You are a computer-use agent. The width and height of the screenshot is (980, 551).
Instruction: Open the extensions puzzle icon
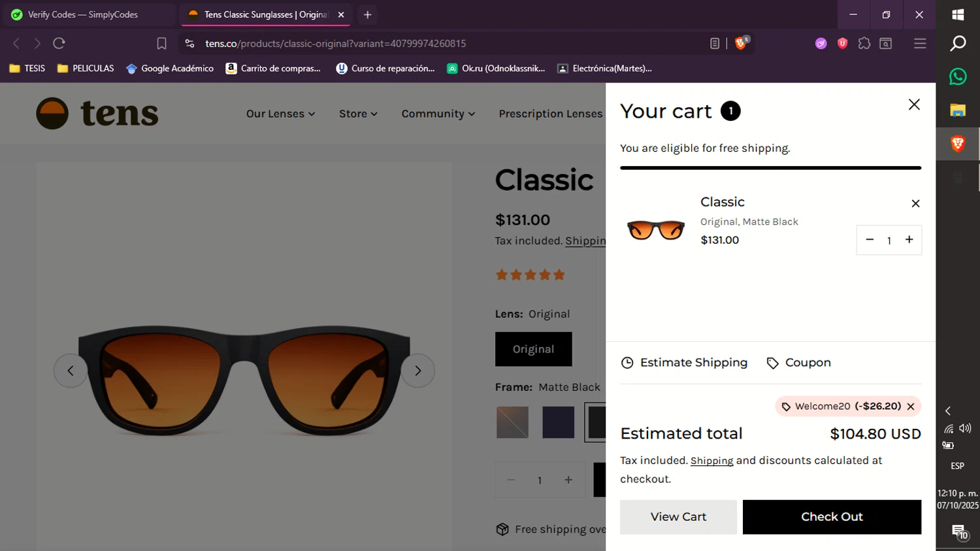pos(864,43)
